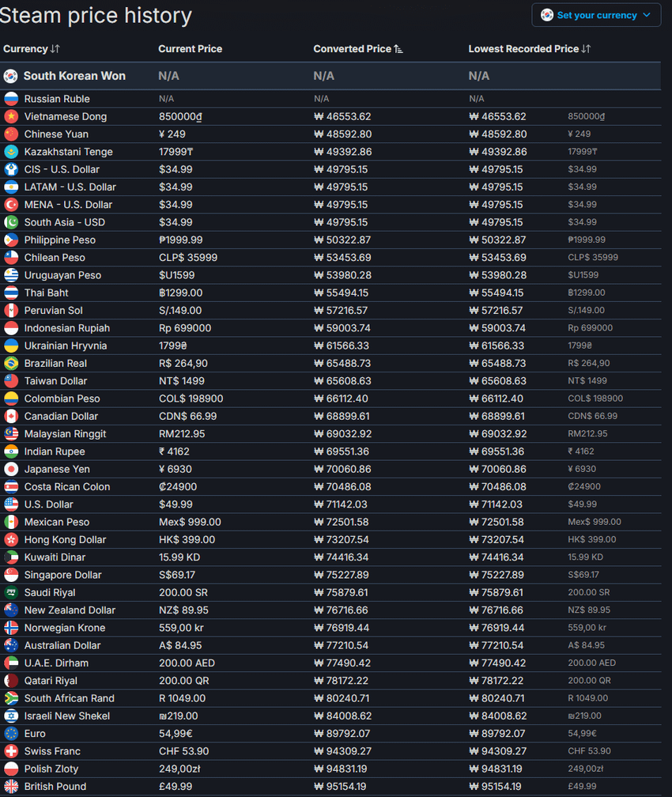
Task: Select the Hong Kong Dollar currency name
Action: 65,539
